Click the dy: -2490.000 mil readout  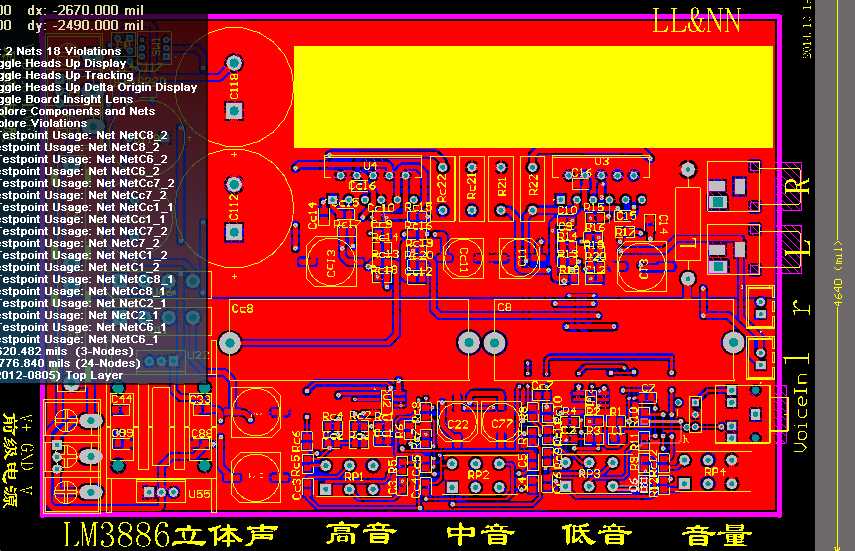click(x=86, y=26)
